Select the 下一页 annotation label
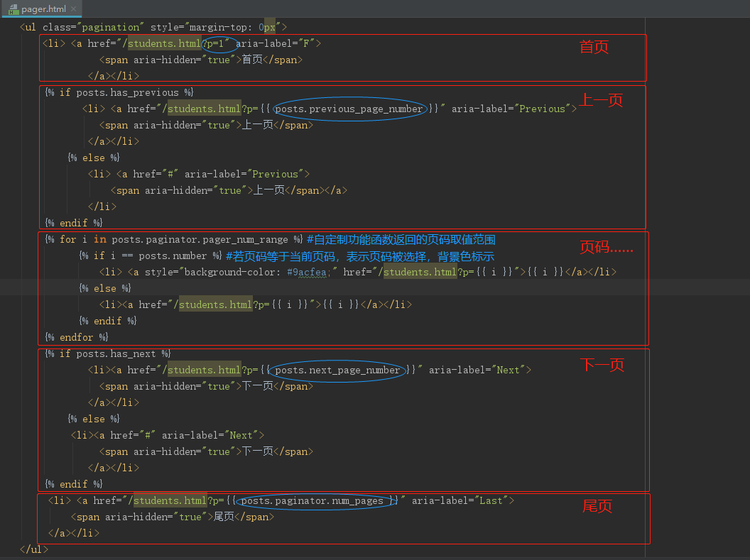Screen dimensions: 750x560 [600, 365]
